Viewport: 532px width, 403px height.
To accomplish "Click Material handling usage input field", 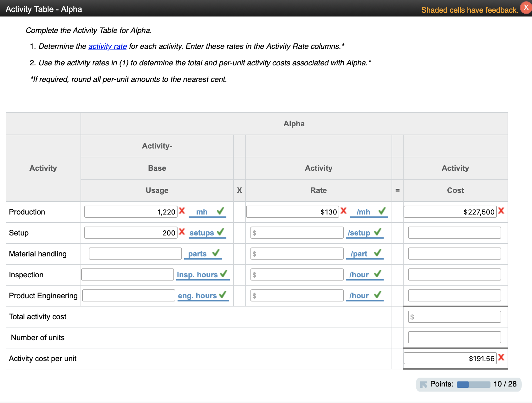I will tap(135, 254).
